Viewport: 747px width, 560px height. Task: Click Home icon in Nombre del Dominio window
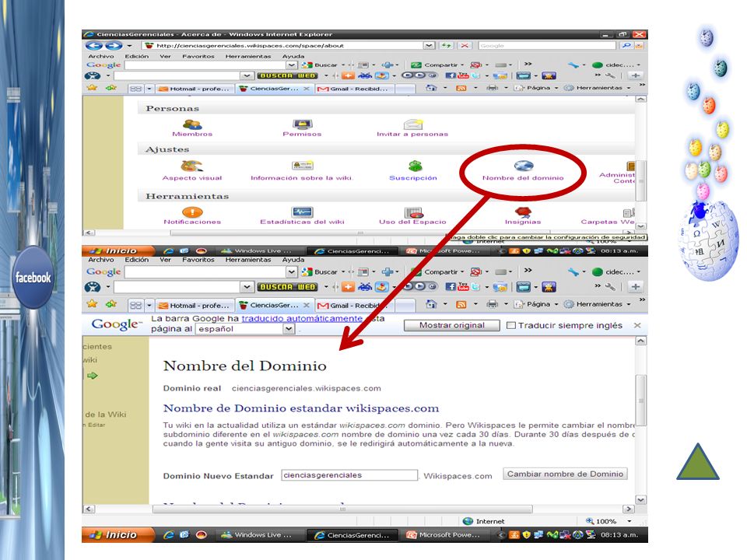click(431, 304)
